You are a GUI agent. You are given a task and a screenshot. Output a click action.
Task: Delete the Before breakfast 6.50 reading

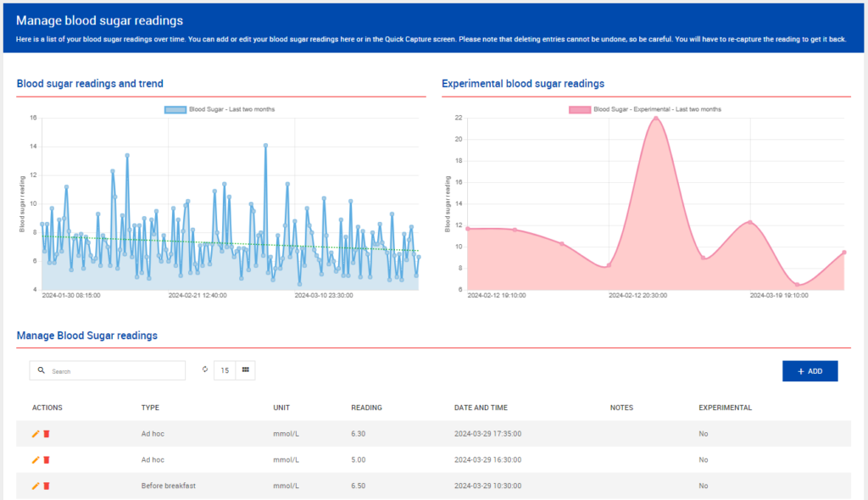(x=47, y=486)
